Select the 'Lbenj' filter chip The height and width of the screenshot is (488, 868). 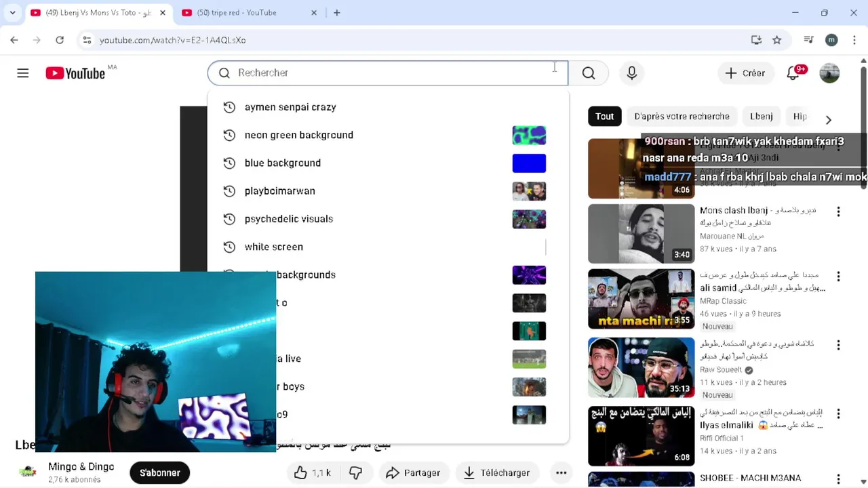[x=761, y=117]
